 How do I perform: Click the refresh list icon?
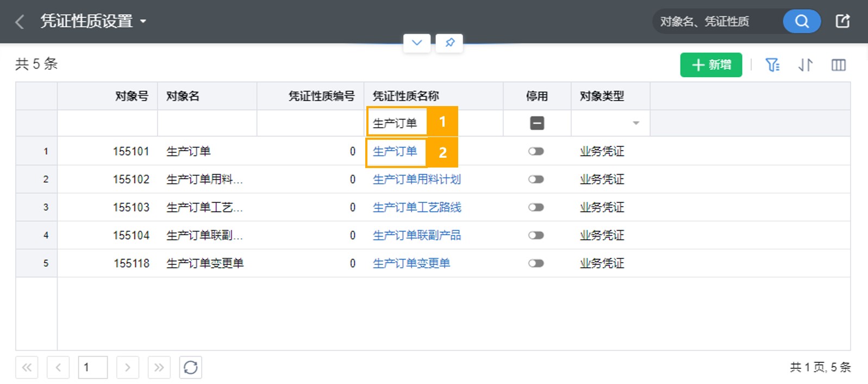pyautogui.click(x=191, y=368)
